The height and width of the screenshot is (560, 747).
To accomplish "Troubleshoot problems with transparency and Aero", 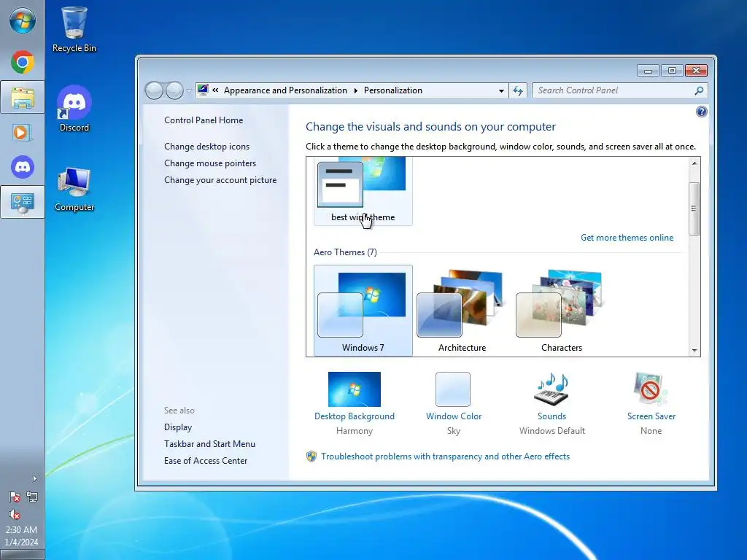I will click(x=445, y=456).
